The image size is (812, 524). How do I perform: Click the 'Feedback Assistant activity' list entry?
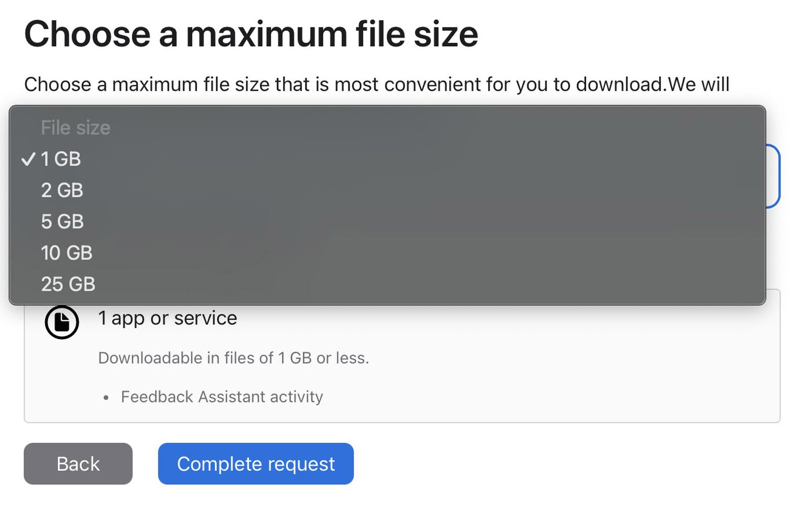tap(221, 397)
